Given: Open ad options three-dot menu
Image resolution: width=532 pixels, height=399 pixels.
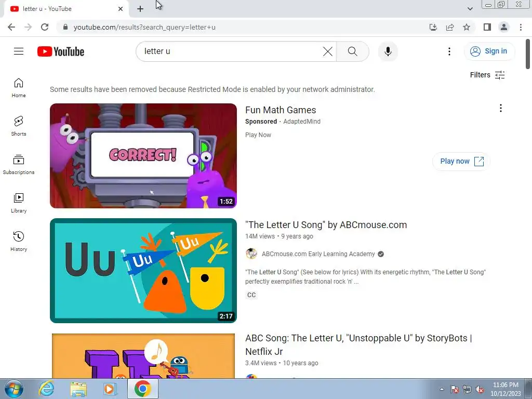Looking at the screenshot, I should click(500, 108).
